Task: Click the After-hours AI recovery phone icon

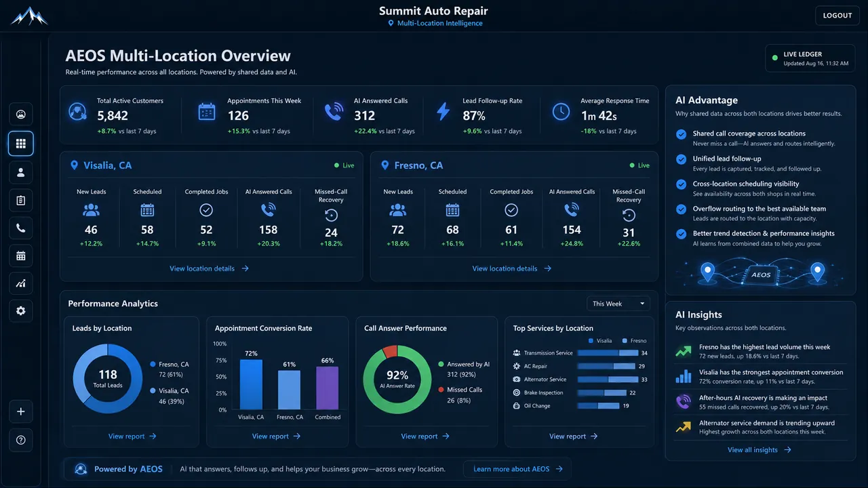Action: coord(683,402)
